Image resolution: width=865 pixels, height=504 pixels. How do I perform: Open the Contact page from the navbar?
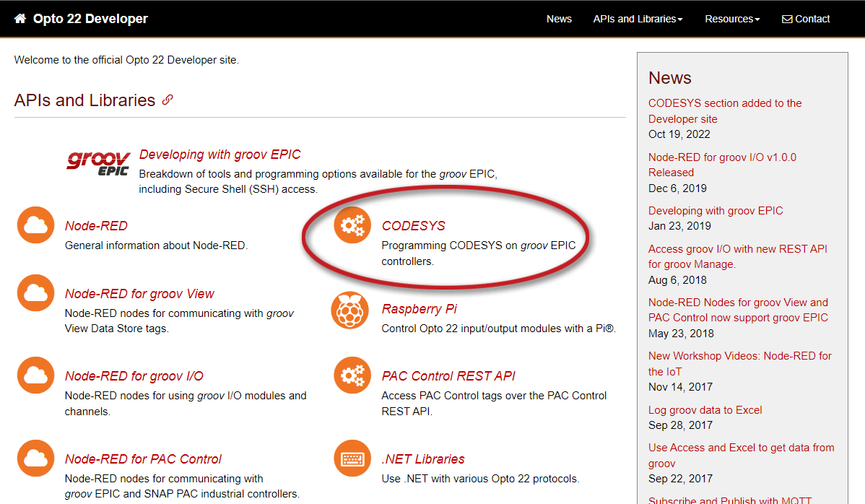(806, 19)
